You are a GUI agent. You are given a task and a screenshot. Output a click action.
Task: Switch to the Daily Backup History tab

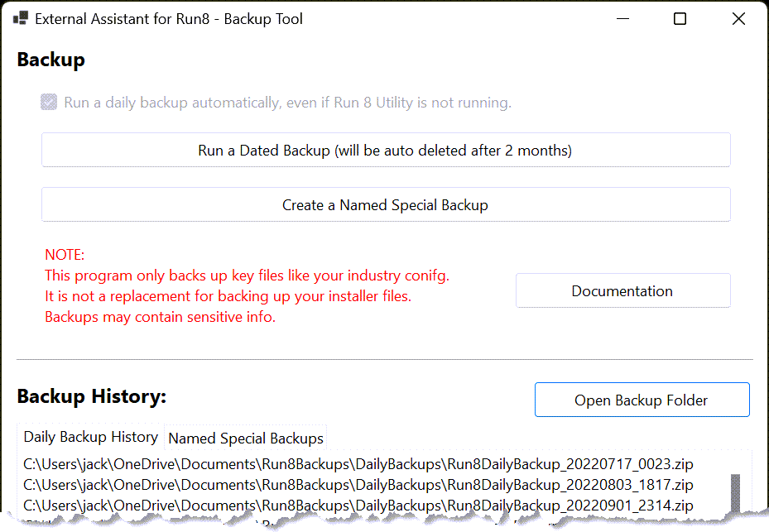91,437
